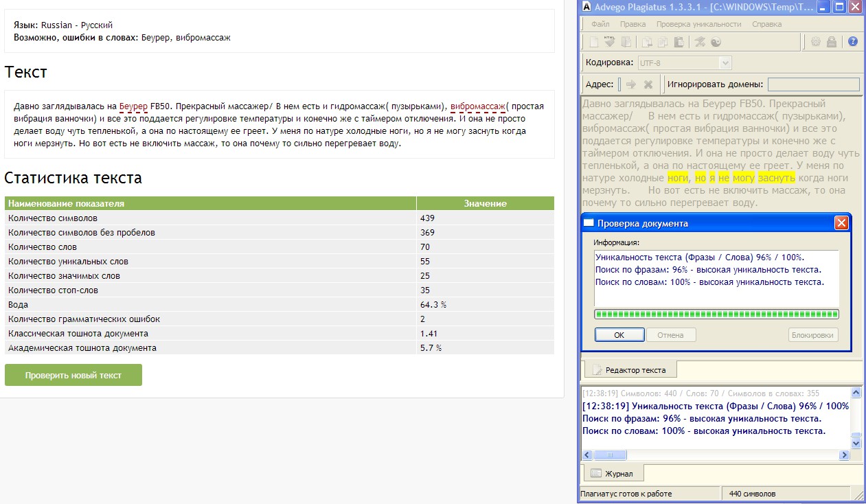The height and width of the screenshot is (504, 866).
Task: Click the Количество символов value 439
Action: (427, 218)
